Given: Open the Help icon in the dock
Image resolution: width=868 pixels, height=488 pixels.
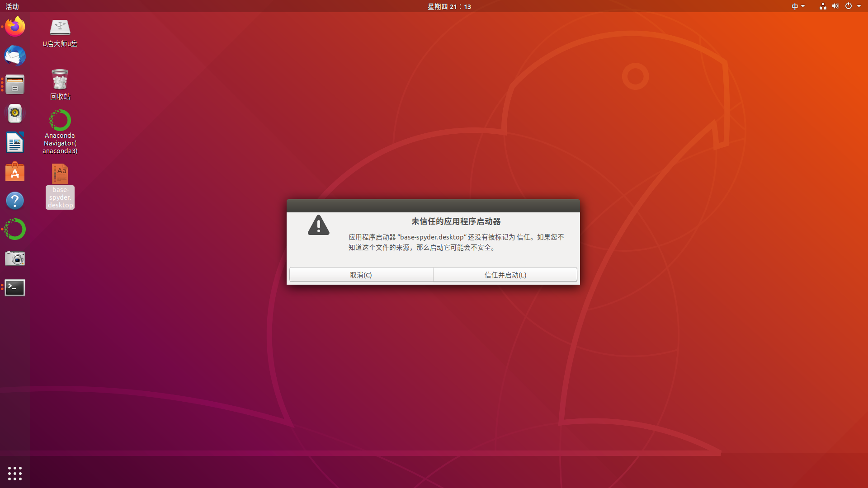Looking at the screenshot, I should [15, 201].
